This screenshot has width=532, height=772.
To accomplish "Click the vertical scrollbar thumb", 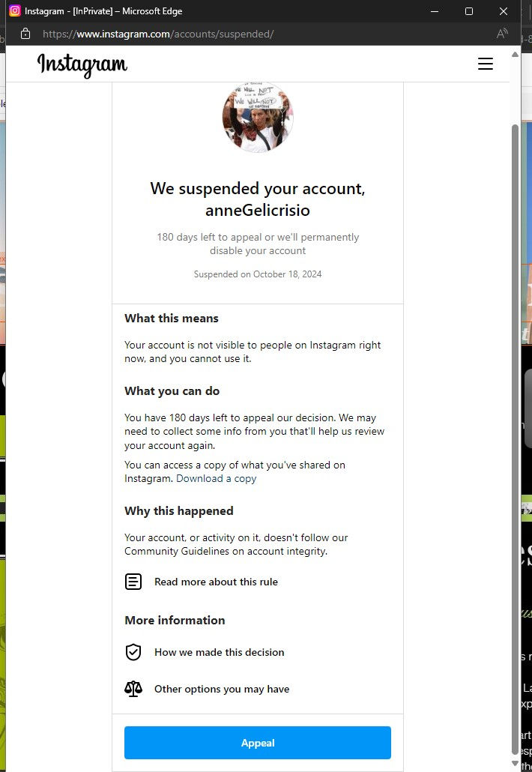I will (516, 439).
